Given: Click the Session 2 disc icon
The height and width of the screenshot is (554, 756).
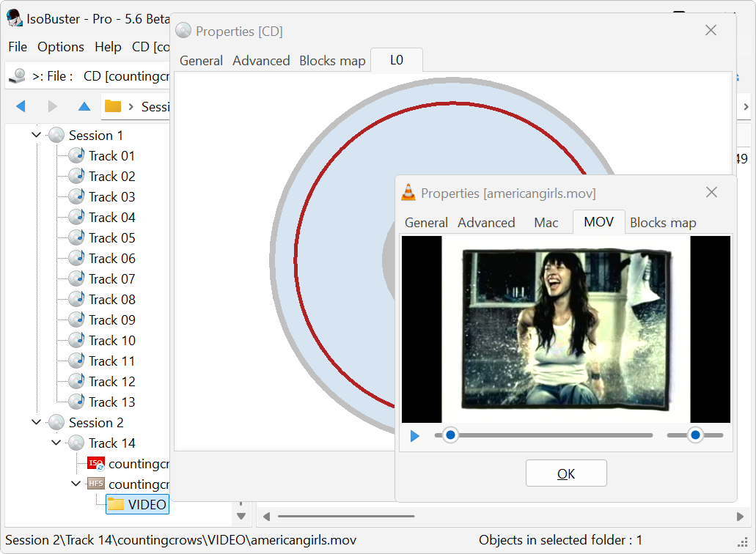Looking at the screenshot, I should 56,423.
